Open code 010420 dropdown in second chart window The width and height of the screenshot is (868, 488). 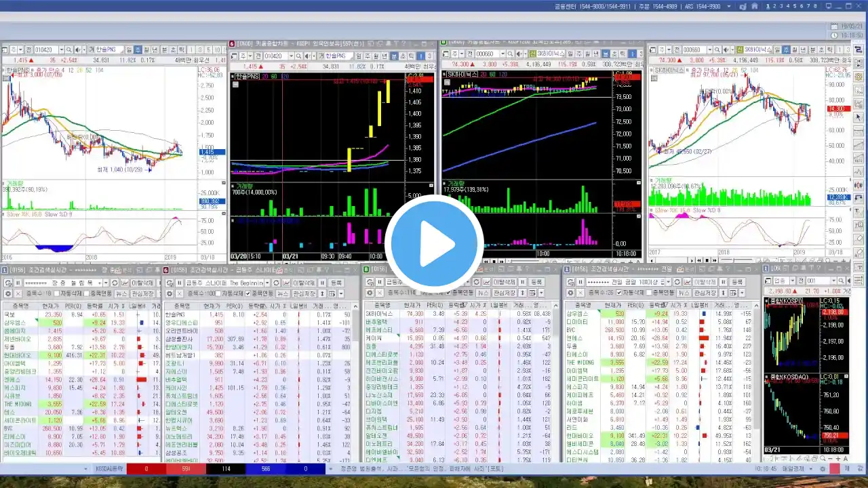291,56
